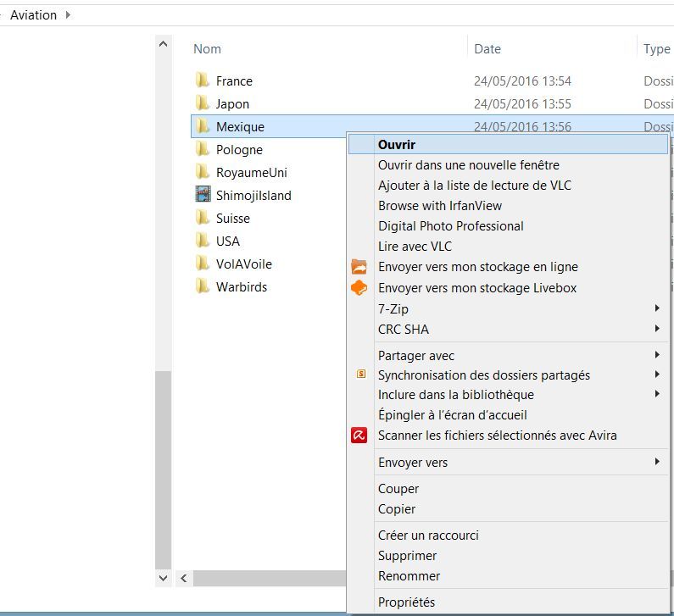The image size is (674, 616).
Task: Expand the Aviation breadcrumb arrow
Action: point(68,14)
